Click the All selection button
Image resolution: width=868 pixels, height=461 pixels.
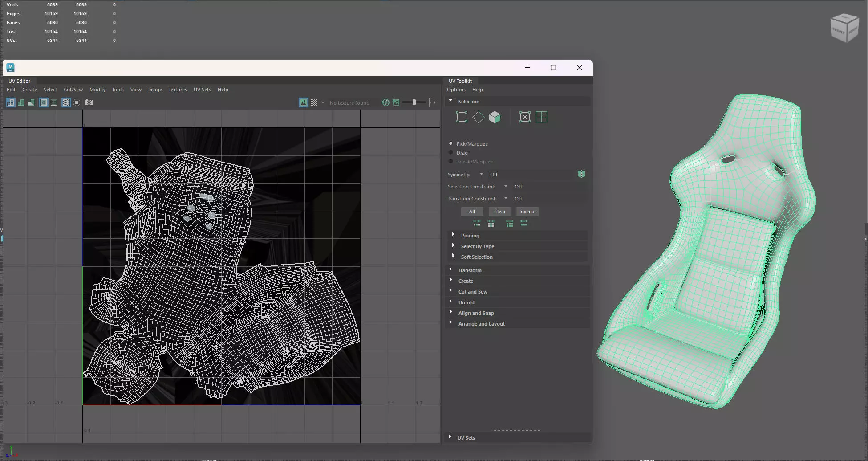pos(472,212)
